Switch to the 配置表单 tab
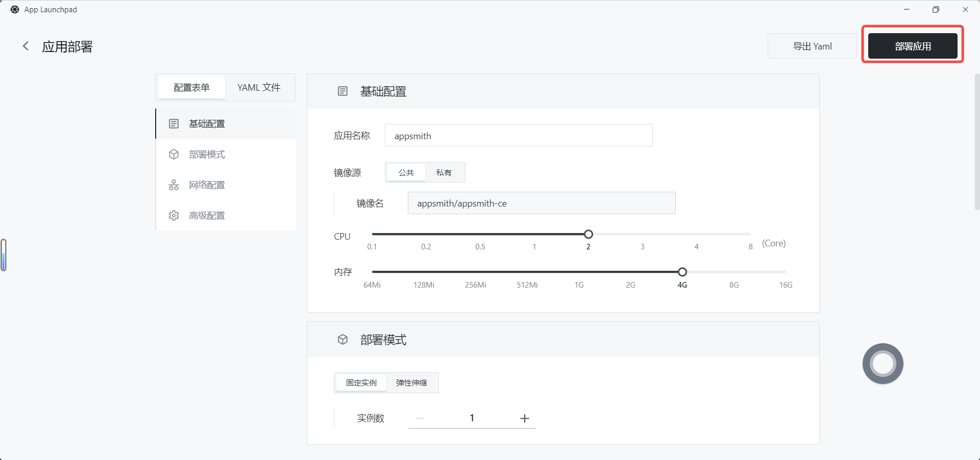 pos(191,88)
